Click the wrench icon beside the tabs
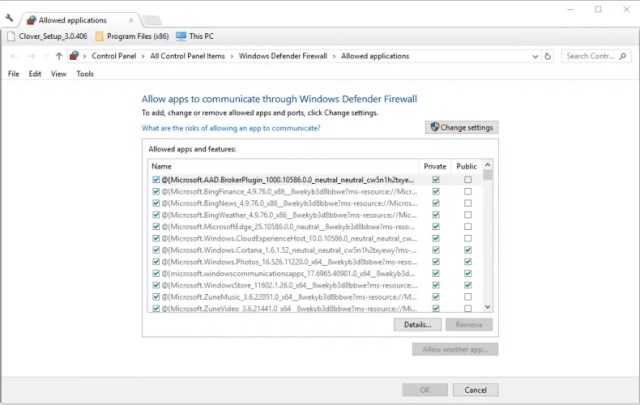Viewport: 640px width, 405px height. [x=9, y=18]
